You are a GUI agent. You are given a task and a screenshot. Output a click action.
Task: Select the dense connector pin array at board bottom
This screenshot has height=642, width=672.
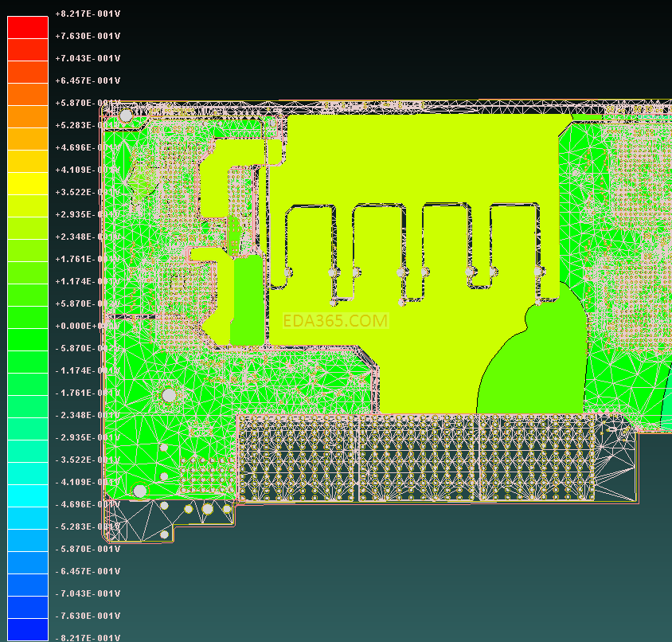pyautogui.click(x=416, y=458)
